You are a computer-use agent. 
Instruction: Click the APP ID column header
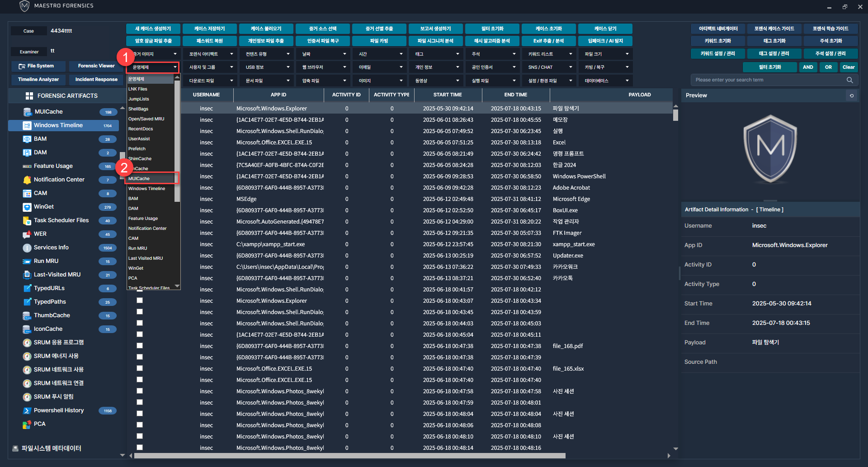click(278, 95)
